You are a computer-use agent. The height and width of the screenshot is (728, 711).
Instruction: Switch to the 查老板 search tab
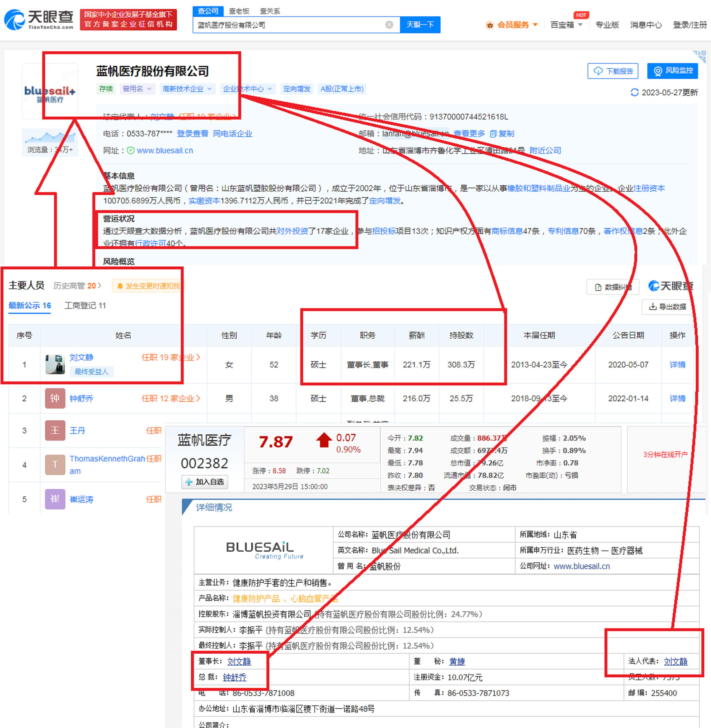click(x=239, y=11)
